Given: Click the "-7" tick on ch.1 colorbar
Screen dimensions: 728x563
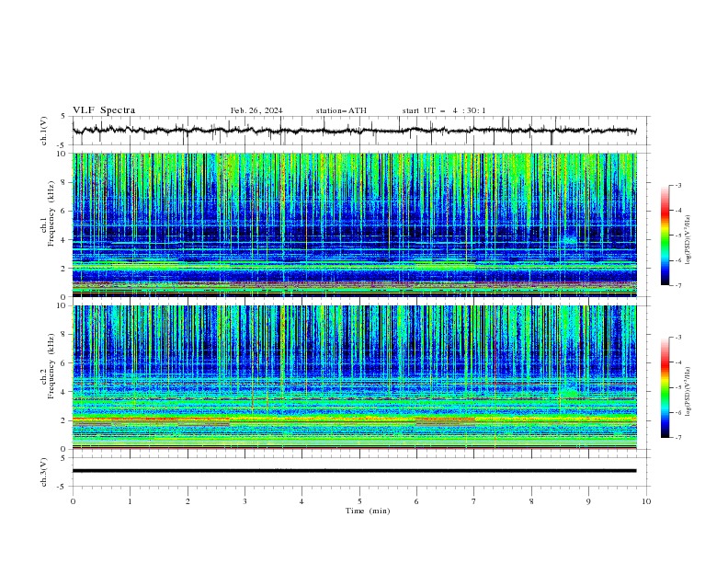Looking at the screenshot, I should coord(677,285).
